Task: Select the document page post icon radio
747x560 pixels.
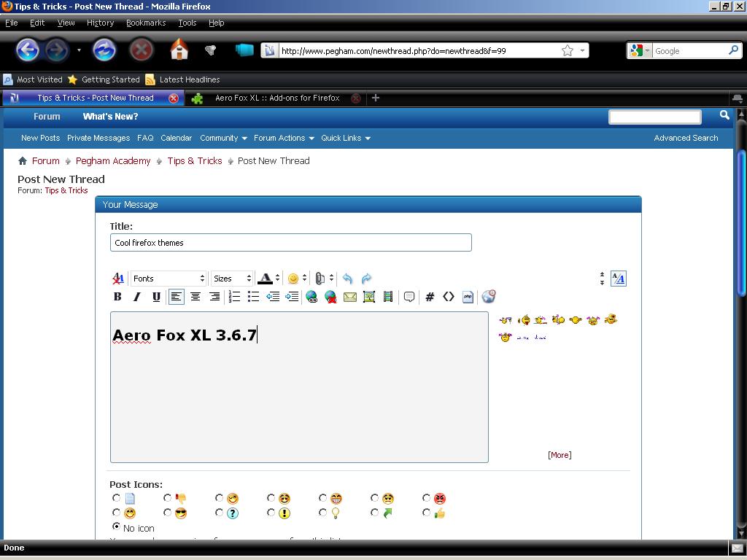Action: point(116,497)
